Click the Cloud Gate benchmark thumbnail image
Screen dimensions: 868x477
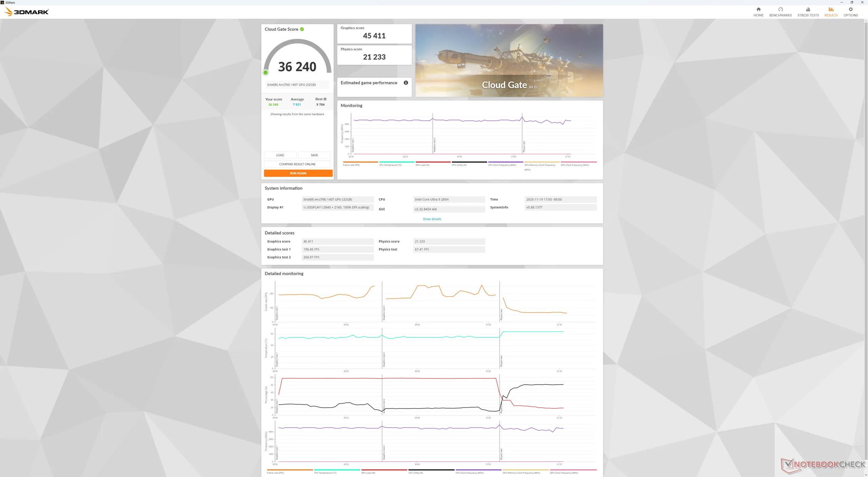click(509, 60)
